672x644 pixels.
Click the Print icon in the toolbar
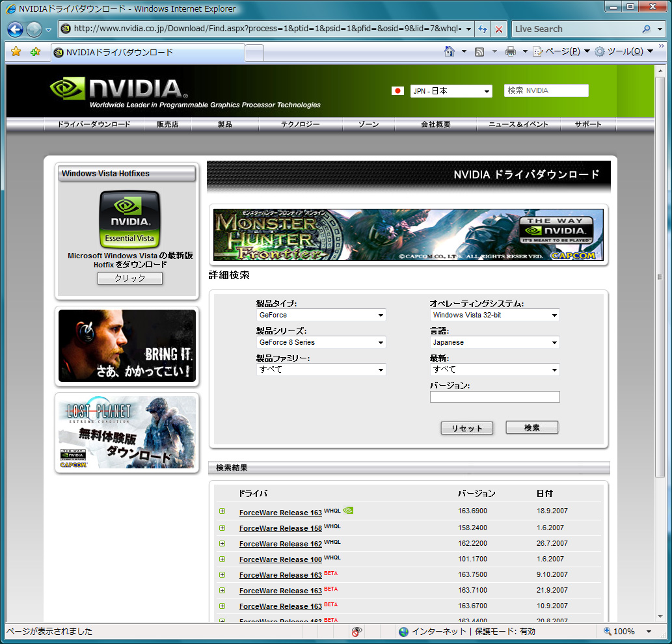[510, 52]
